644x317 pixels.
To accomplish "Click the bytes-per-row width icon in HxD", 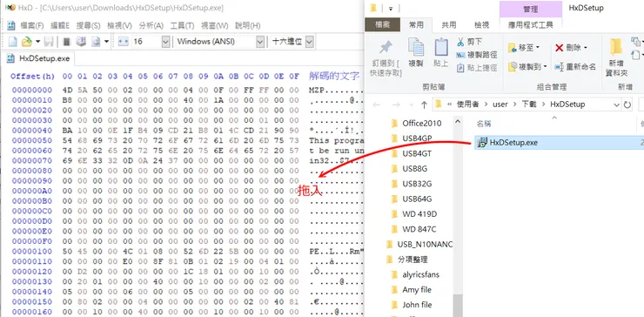I will [x=124, y=42].
